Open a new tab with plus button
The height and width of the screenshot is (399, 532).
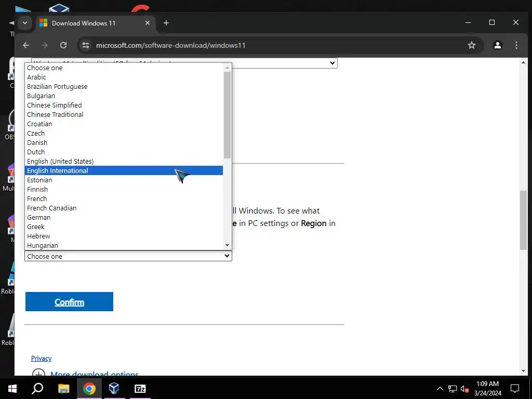coord(166,23)
